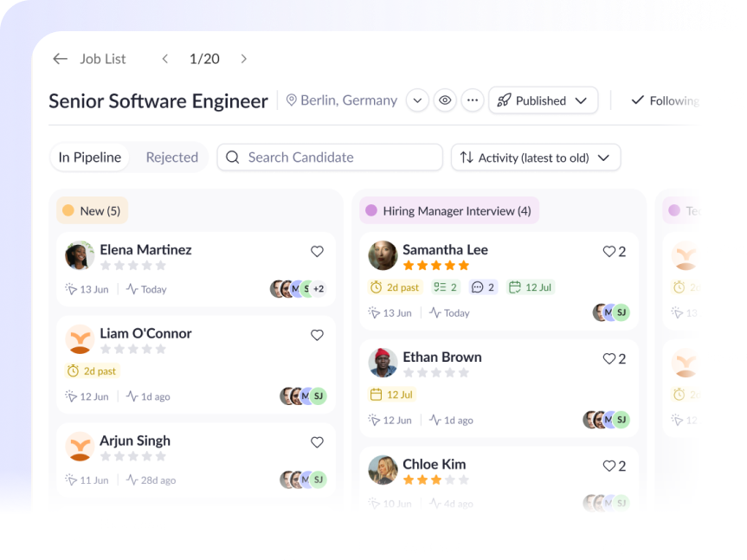747x560 pixels.
Task: Click SJ reviewer avatar on Samantha Lee card
Action: pos(621,312)
